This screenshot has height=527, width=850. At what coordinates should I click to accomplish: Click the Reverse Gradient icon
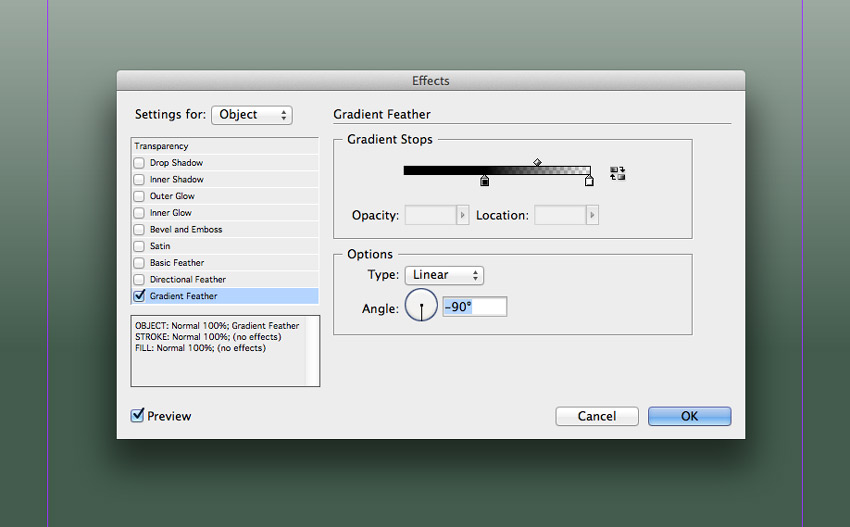tap(617, 173)
